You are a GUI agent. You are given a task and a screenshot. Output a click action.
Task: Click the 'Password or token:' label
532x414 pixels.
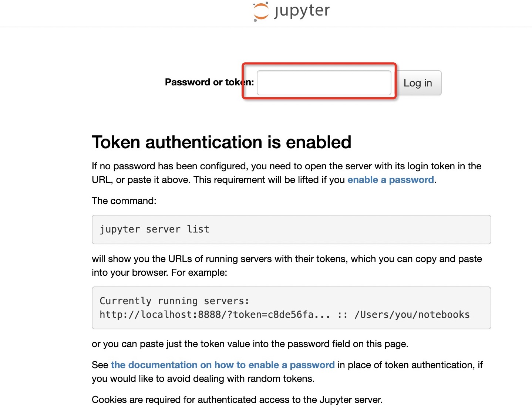pyautogui.click(x=209, y=82)
